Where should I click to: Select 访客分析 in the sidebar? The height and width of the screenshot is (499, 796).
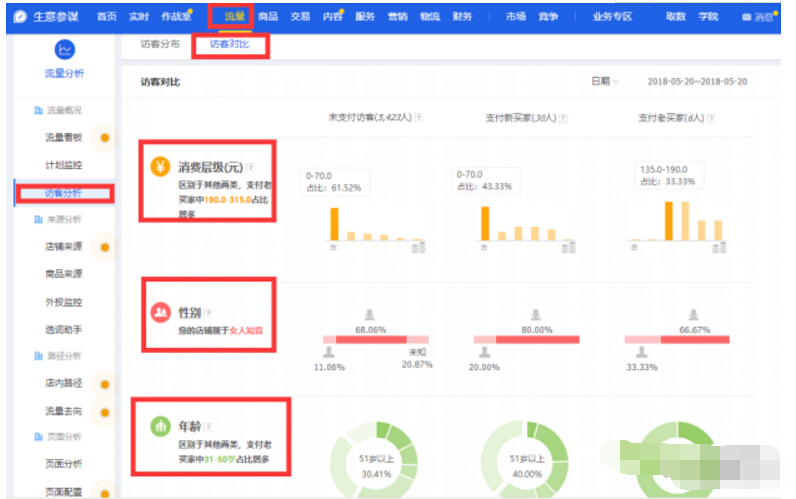tap(64, 192)
